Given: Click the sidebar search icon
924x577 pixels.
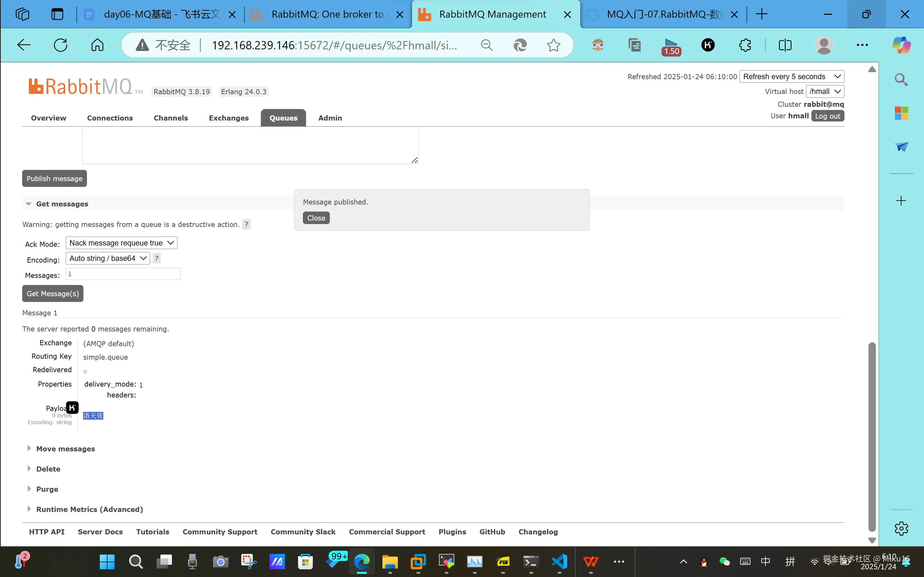Looking at the screenshot, I should click(901, 79).
